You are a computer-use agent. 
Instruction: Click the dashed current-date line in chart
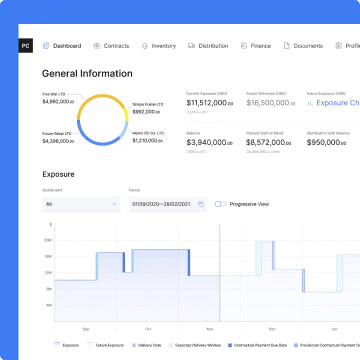220,273
